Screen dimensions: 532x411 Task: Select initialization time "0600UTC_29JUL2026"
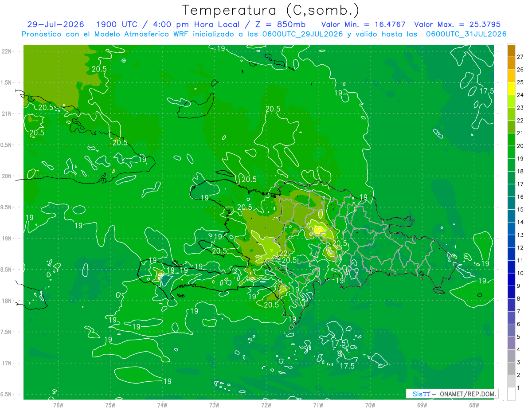click(303, 34)
